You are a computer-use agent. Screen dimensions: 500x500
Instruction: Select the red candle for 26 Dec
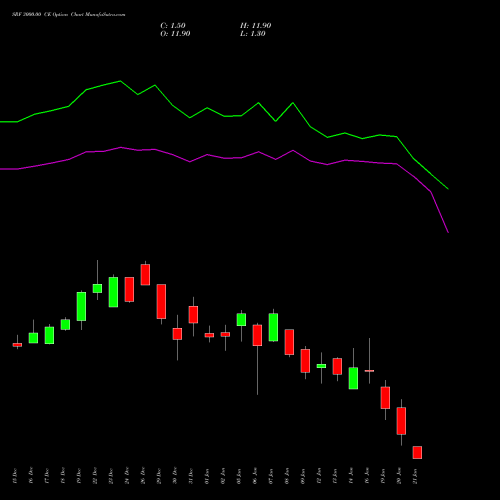point(145,275)
